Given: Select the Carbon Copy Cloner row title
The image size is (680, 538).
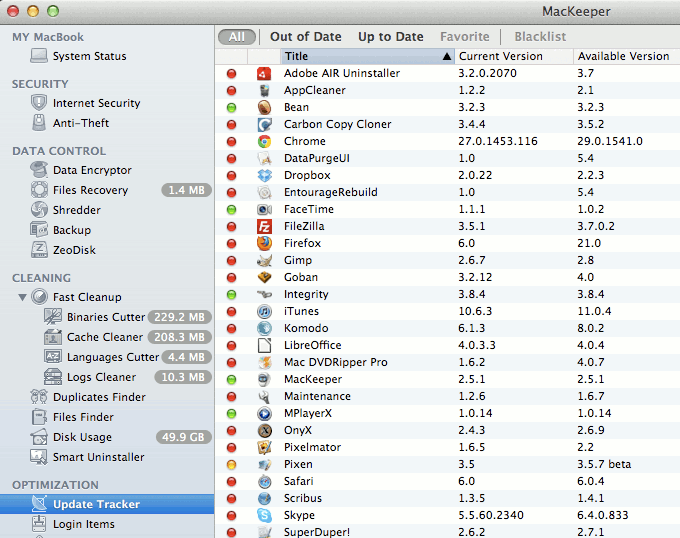Looking at the screenshot, I should pos(337,124).
